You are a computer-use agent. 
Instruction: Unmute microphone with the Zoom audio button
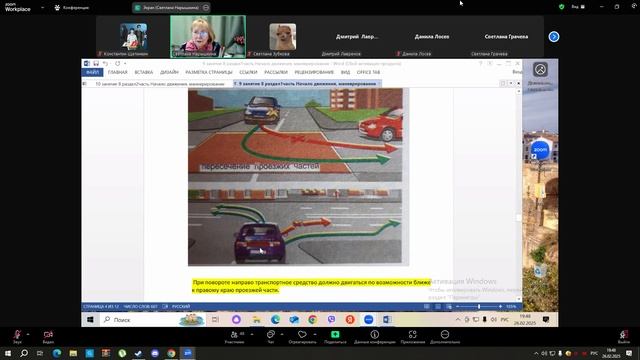tap(17, 336)
